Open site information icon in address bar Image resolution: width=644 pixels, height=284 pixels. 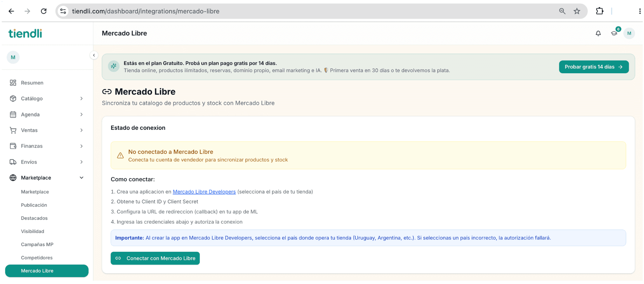pos(63,11)
